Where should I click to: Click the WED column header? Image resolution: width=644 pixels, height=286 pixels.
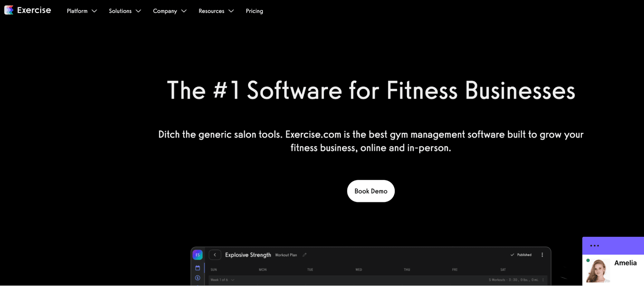click(x=359, y=270)
